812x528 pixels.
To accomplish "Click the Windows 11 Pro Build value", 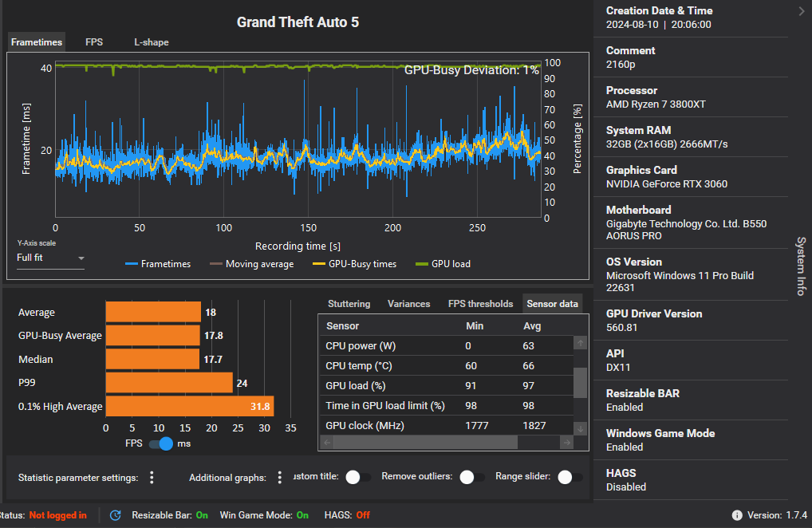I will [680, 281].
